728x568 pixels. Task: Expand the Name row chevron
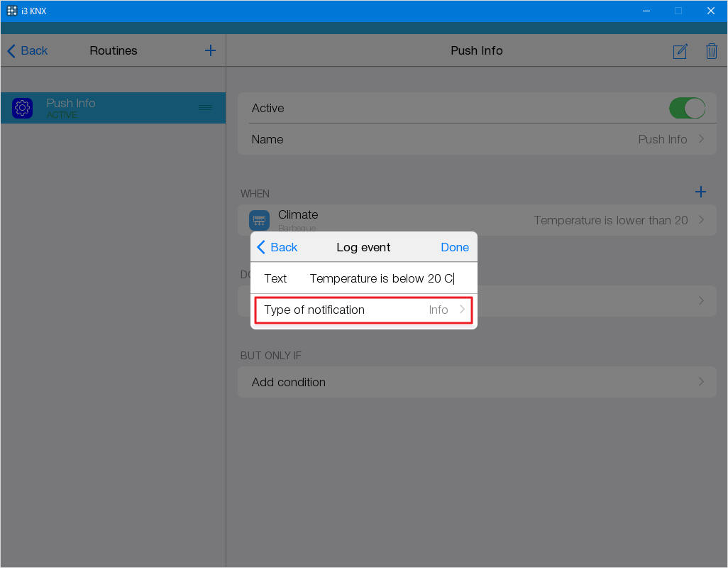click(x=701, y=139)
